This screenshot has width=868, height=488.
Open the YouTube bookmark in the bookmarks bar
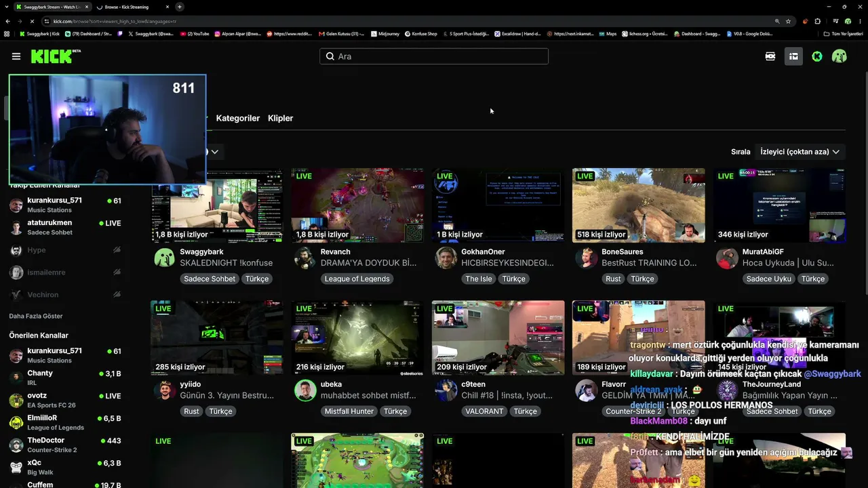click(195, 34)
